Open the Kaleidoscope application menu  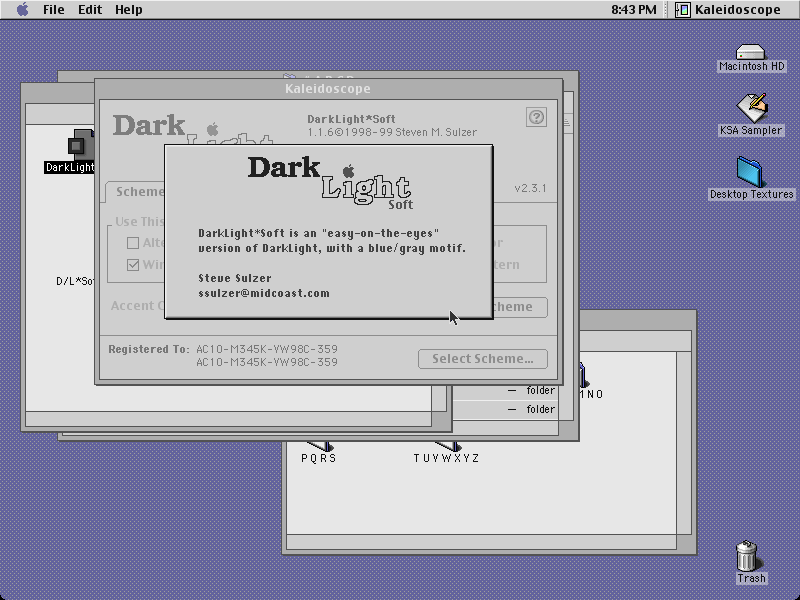[728, 10]
